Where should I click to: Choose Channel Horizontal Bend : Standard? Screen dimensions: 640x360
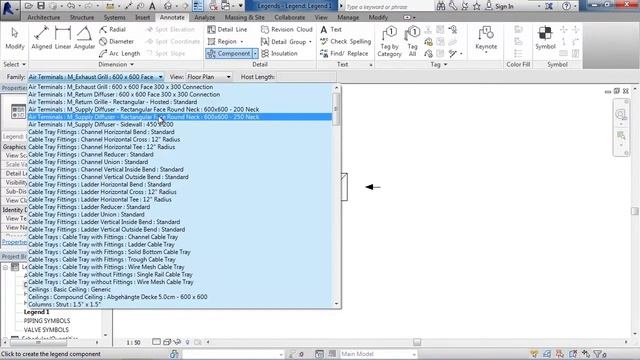point(180,132)
